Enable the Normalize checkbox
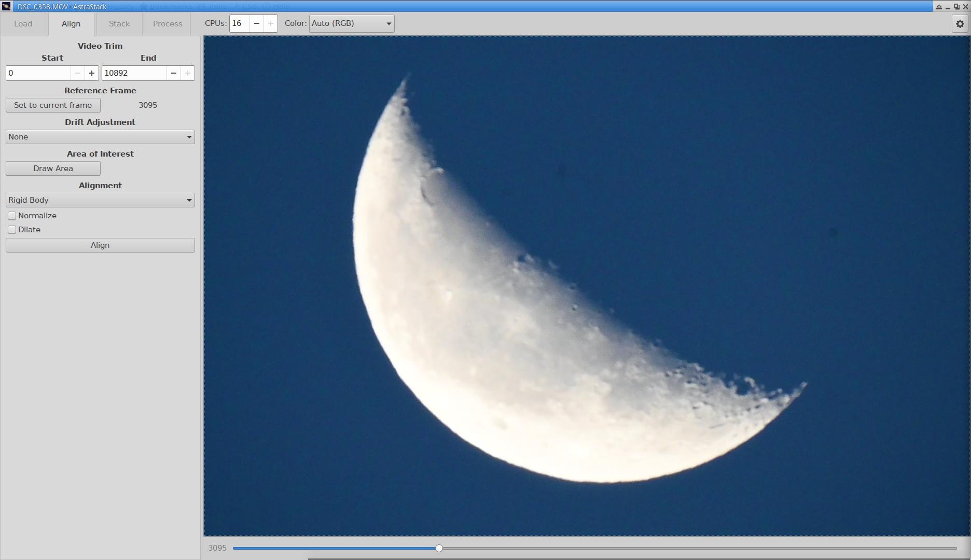 (12, 216)
